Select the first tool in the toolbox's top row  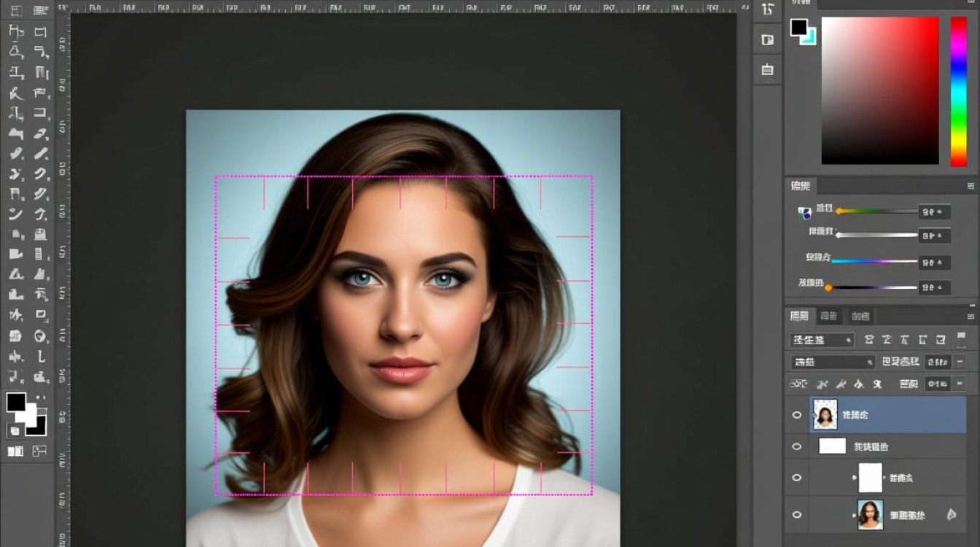(16, 11)
